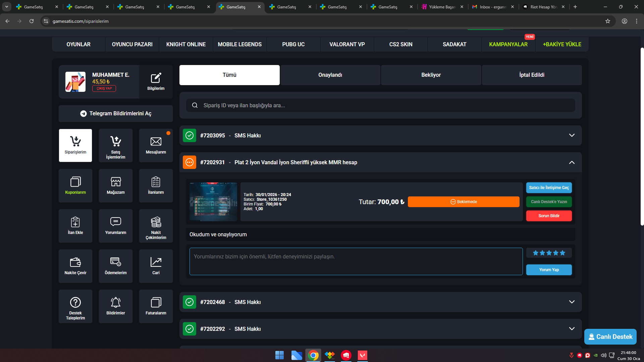Open the İlan Ekle tile
Viewport: 644px width, 362px height.
click(x=75, y=226)
